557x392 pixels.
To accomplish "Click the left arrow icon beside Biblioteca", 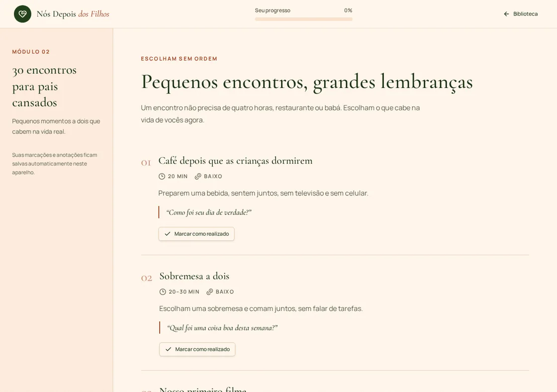I will (506, 14).
